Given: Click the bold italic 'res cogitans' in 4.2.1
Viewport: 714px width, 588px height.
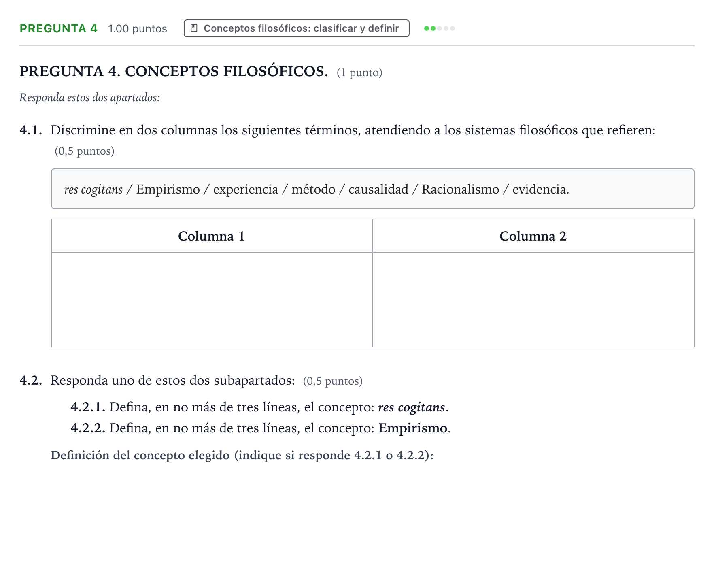Looking at the screenshot, I should tap(412, 407).
